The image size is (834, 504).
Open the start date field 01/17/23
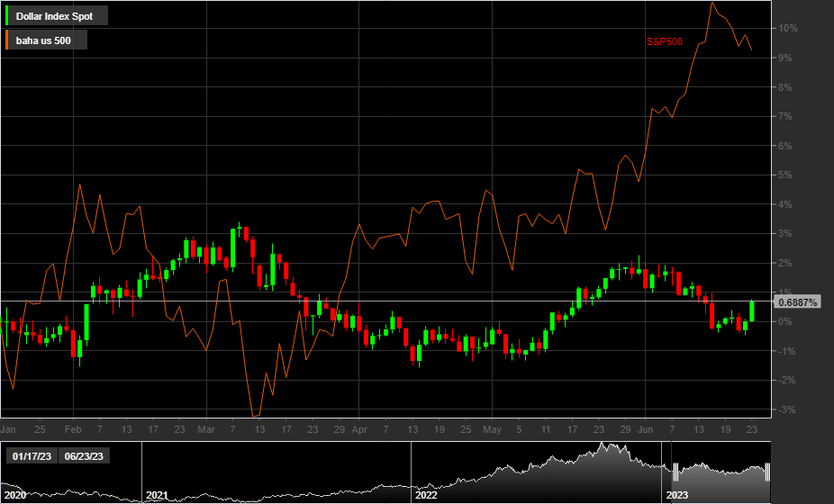tap(32, 456)
